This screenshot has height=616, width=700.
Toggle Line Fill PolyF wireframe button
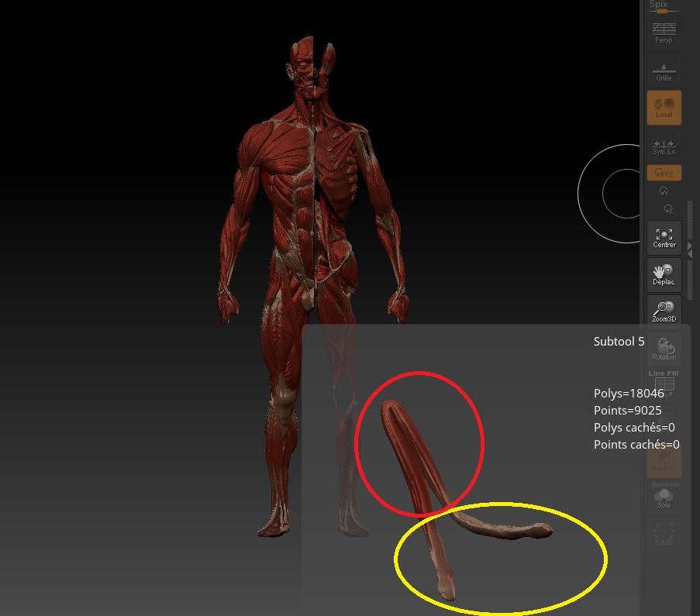pyautogui.click(x=664, y=383)
